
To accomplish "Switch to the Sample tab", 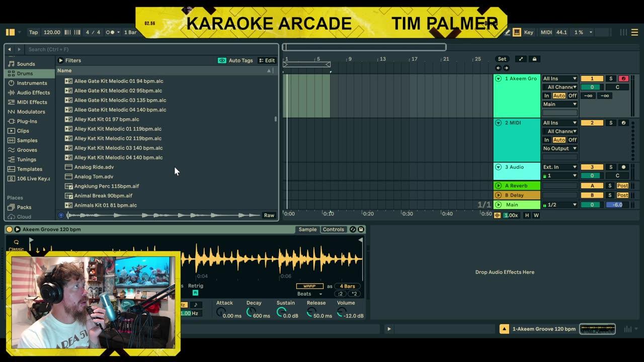I will (x=307, y=229).
